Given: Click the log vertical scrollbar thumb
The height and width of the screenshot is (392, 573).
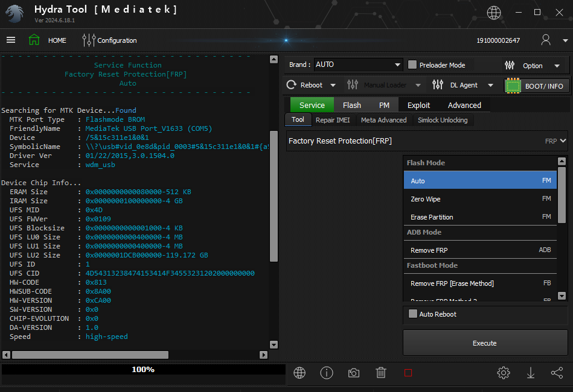Looking at the screenshot, I should (x=274, y=196).
